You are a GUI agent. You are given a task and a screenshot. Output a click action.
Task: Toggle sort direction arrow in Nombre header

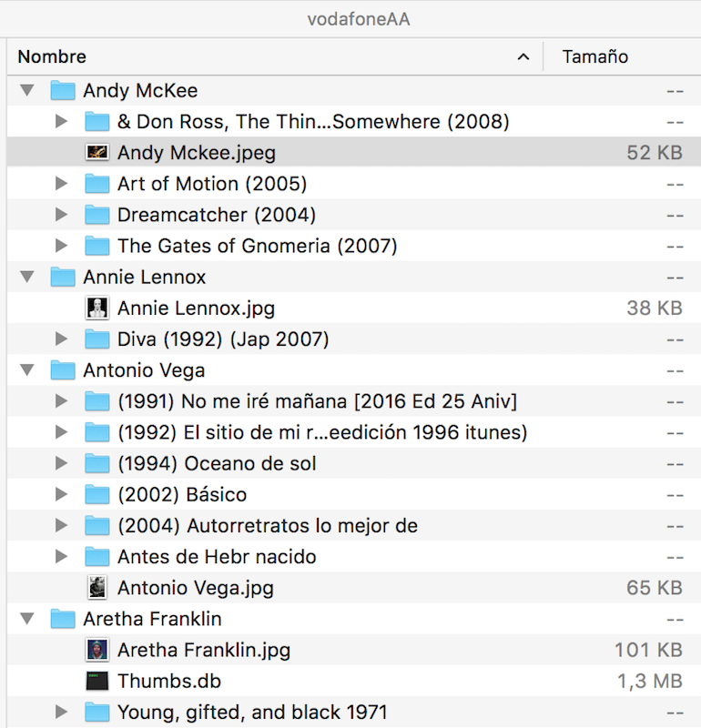coord(523,56)
